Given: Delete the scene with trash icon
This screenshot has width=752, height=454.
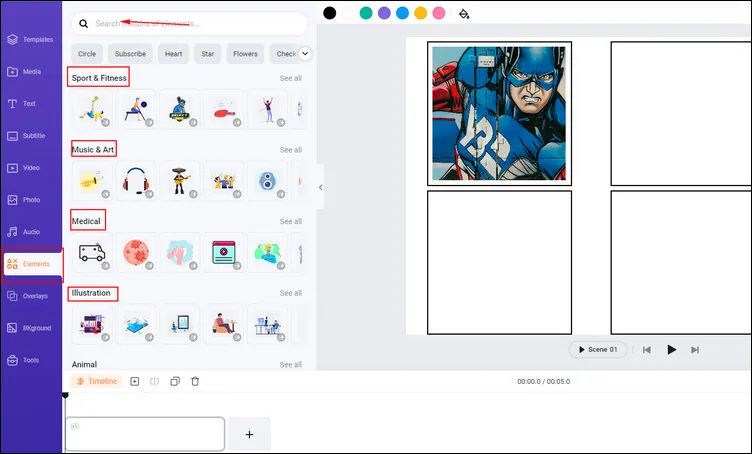Looking at the screenshot, I should (195, 382).
